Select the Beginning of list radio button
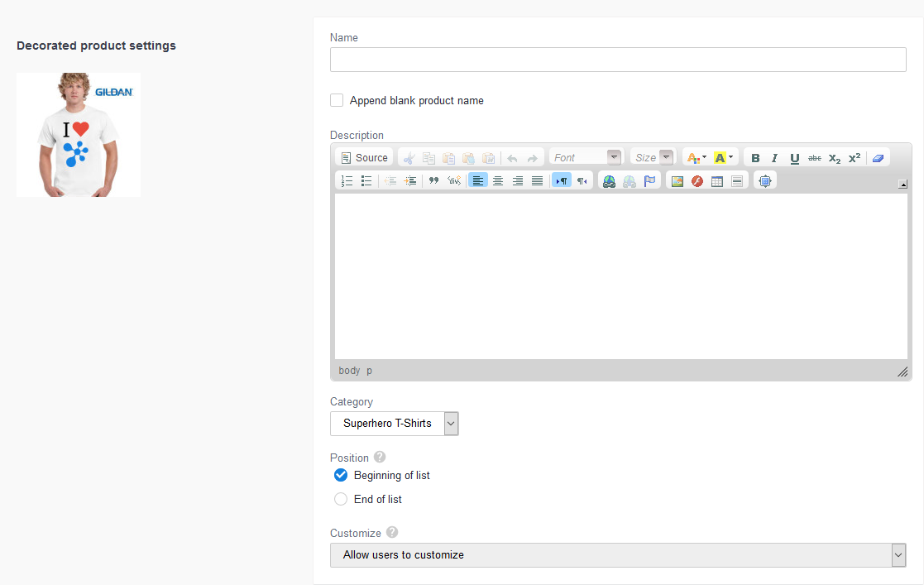924x585 pixels. [340, 475]
